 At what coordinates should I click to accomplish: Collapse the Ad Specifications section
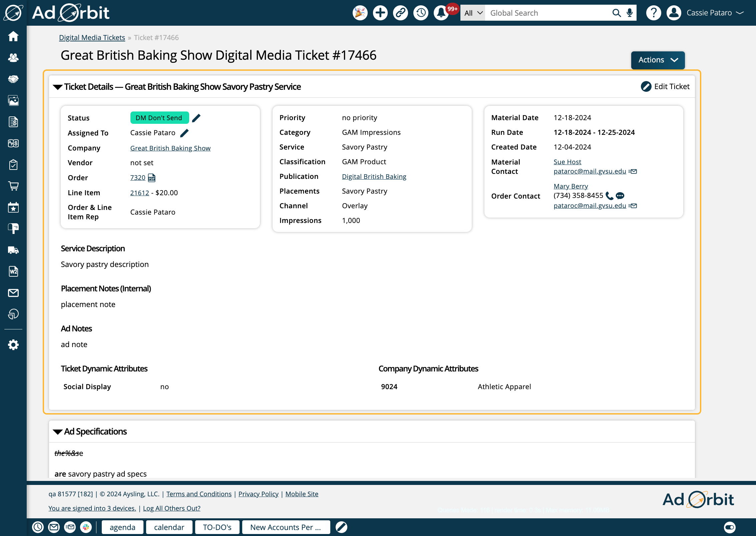click(x=58, y=432)
